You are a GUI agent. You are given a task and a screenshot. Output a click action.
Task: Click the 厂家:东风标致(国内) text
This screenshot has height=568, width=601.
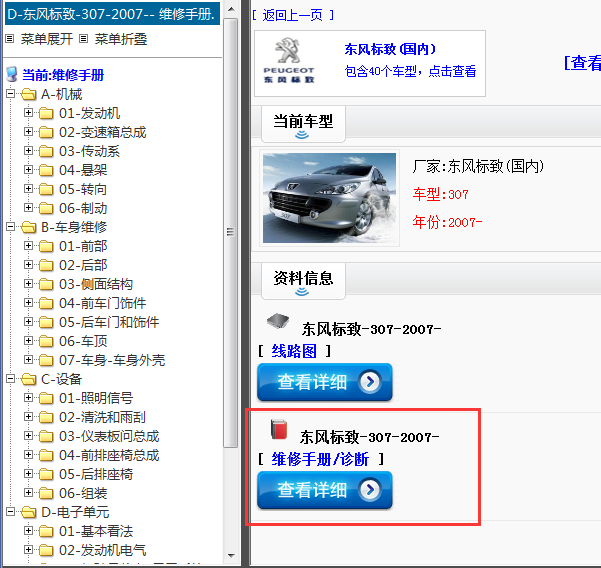[x=478, y=166]
